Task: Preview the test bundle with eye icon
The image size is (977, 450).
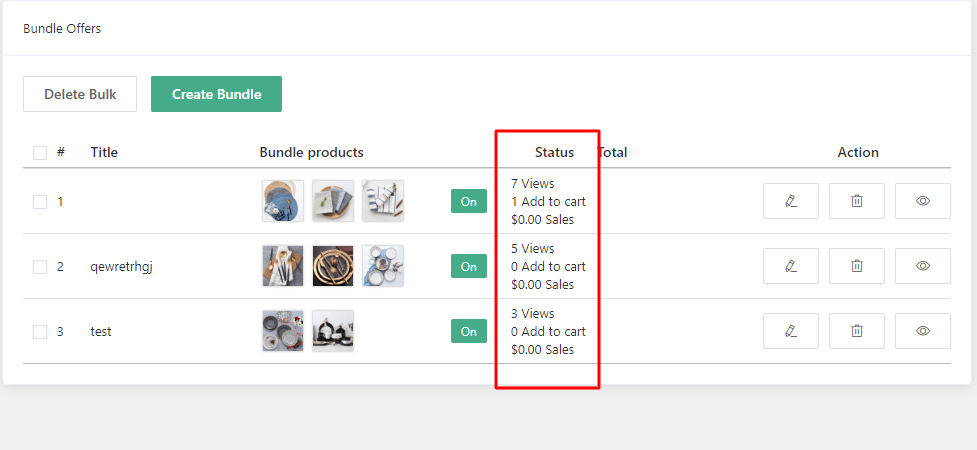Action: (x=922, y=331)
